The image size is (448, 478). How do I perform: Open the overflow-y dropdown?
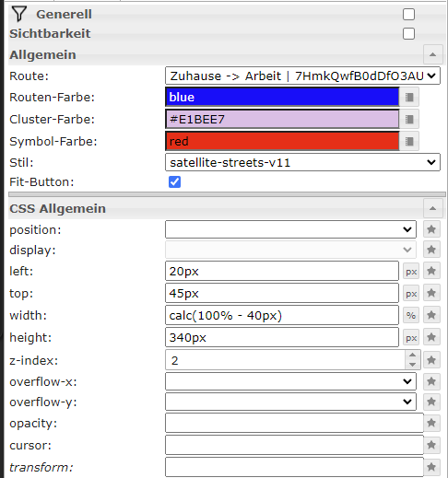point(290,402)
